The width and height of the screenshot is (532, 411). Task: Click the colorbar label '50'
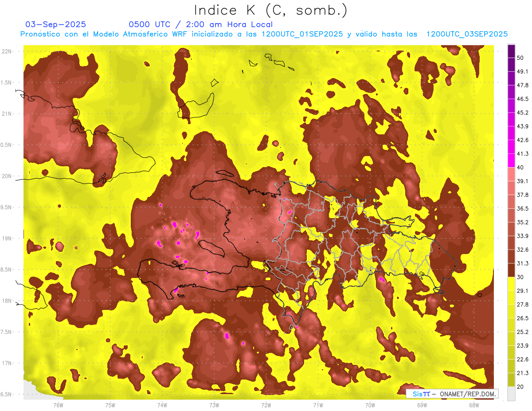pyautogui.click(x=520, y=58)
